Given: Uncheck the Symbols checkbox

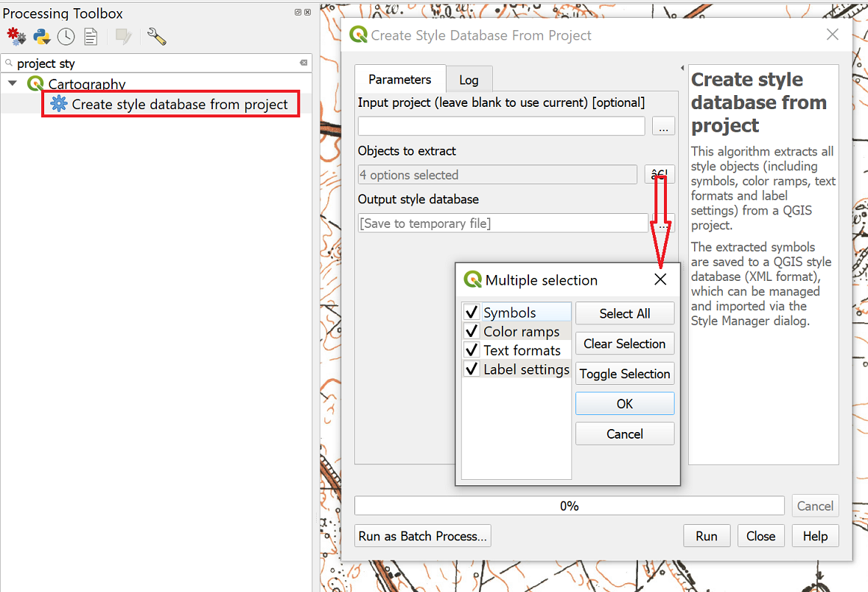Looking at the screenshot, I should [x=472, y=313].
